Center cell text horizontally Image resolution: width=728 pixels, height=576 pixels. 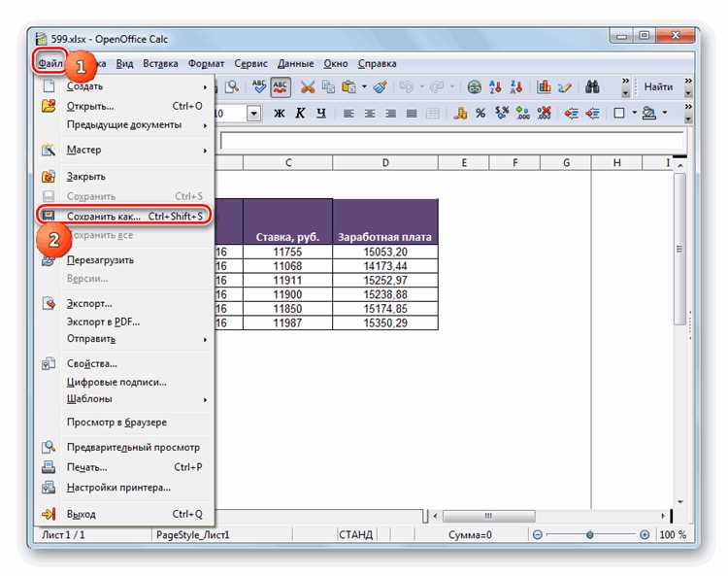369,114
